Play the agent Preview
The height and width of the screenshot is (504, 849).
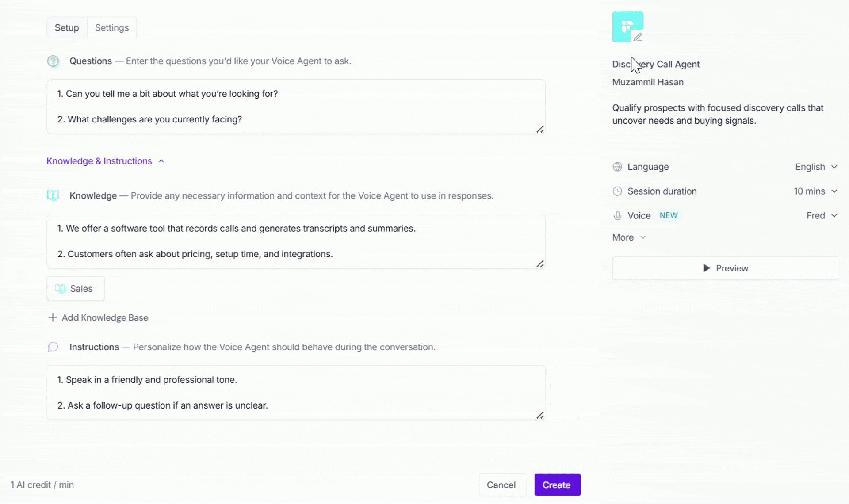726,268
